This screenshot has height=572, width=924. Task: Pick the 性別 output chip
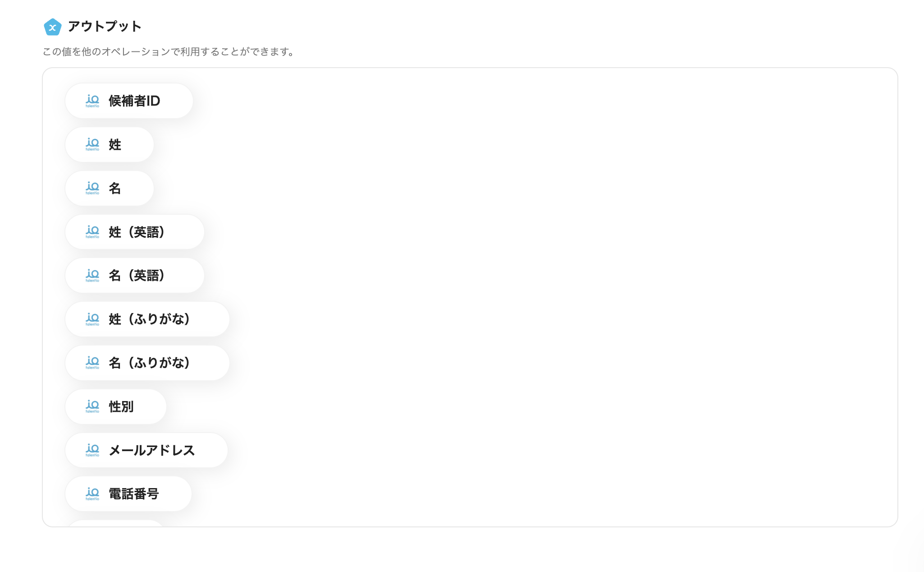coord(116,406)
